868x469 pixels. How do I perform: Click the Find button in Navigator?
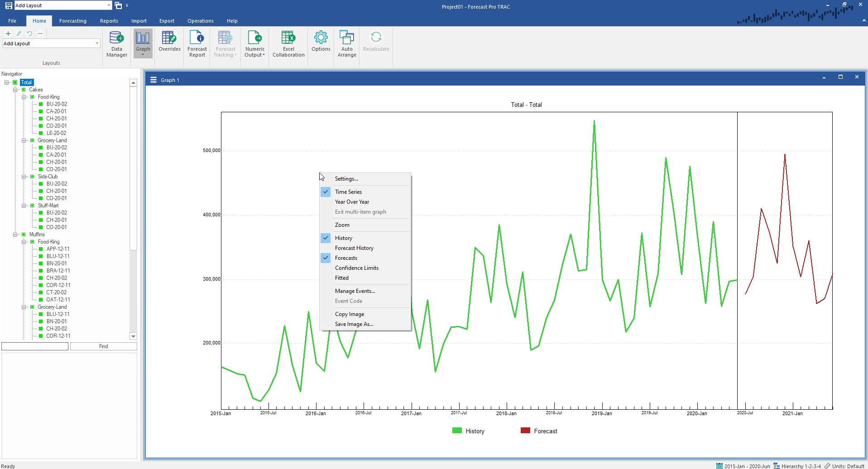coord(104,346)
